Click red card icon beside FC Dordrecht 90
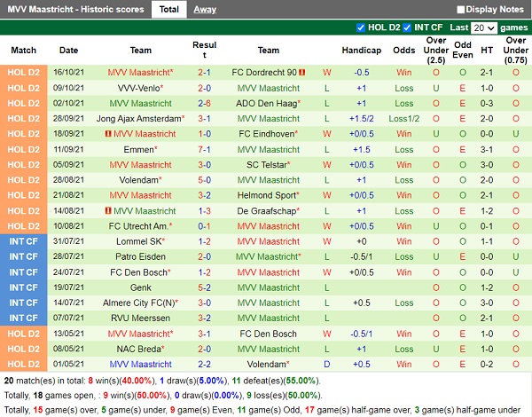This screenshot has height=417, width=532. click(302, 73)
